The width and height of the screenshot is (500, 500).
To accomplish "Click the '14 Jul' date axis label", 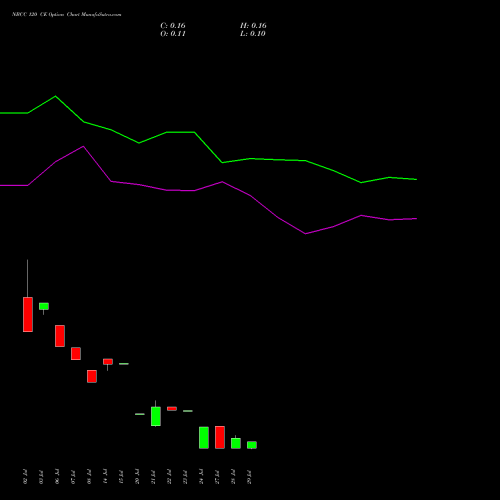I will pos(105,477).
